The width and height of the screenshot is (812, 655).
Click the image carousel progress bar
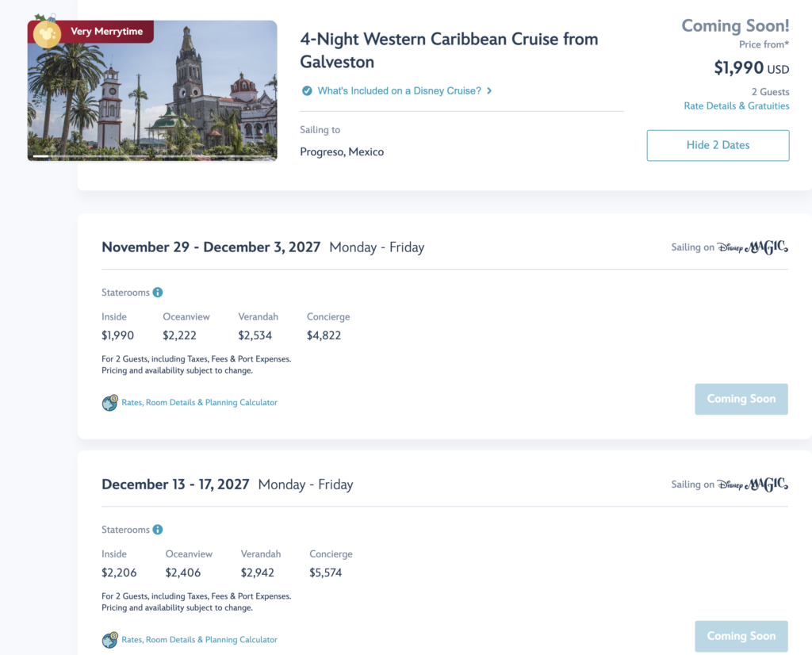[x=152, y=156]
